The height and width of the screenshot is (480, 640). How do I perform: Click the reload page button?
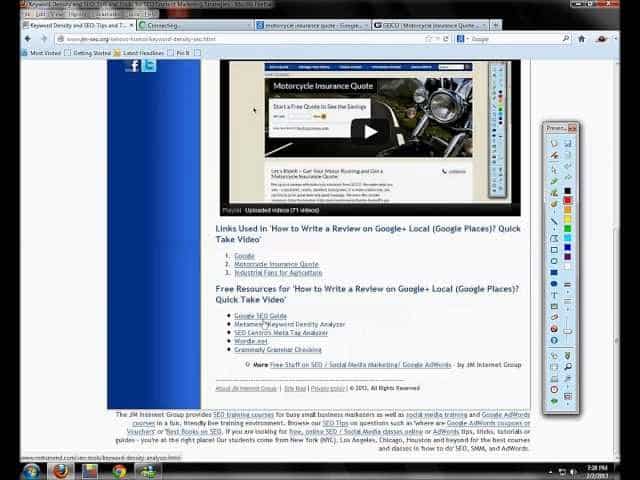(x=446, y=39)
